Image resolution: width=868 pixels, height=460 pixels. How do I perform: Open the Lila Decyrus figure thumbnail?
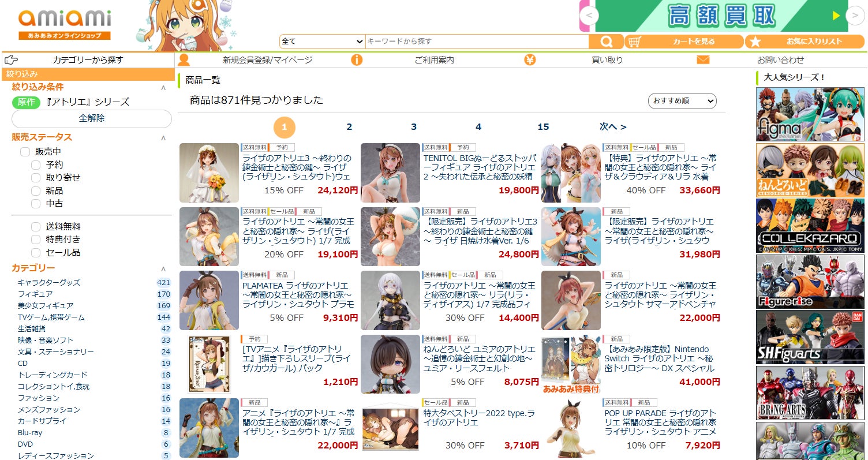point(390,301)
